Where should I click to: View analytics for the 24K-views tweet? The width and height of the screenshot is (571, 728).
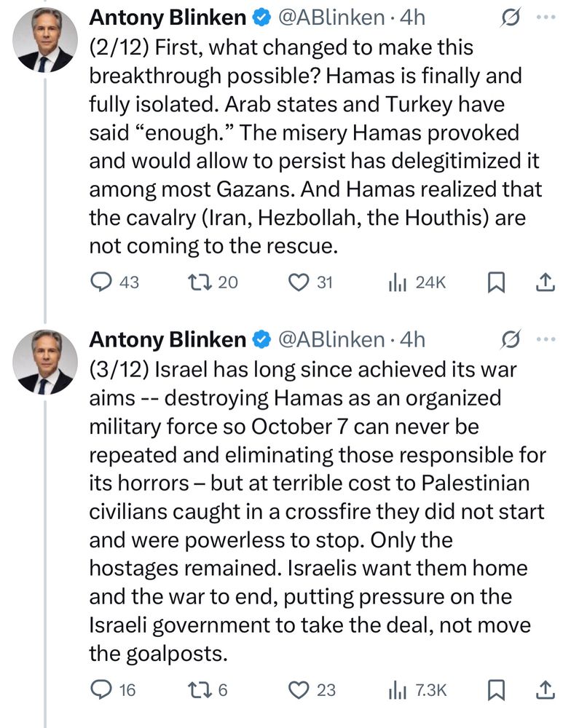pyautogui.click(x=396, y=282)
